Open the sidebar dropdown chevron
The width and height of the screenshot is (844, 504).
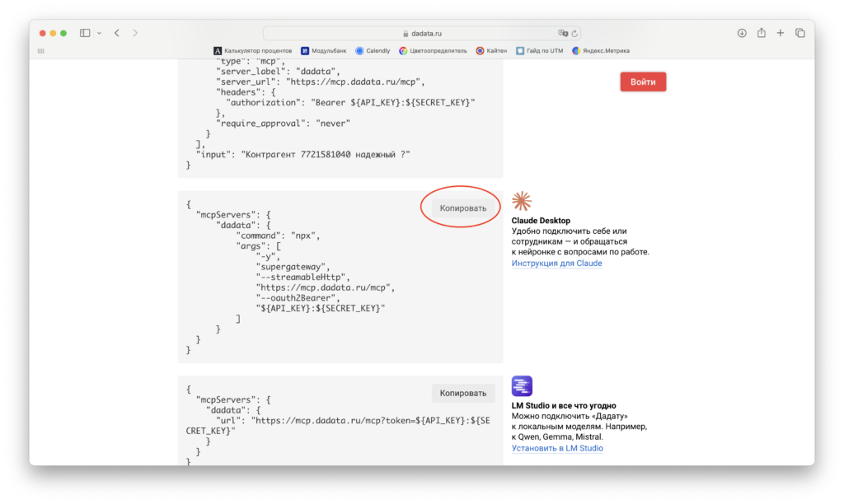[x=99, y=33]
